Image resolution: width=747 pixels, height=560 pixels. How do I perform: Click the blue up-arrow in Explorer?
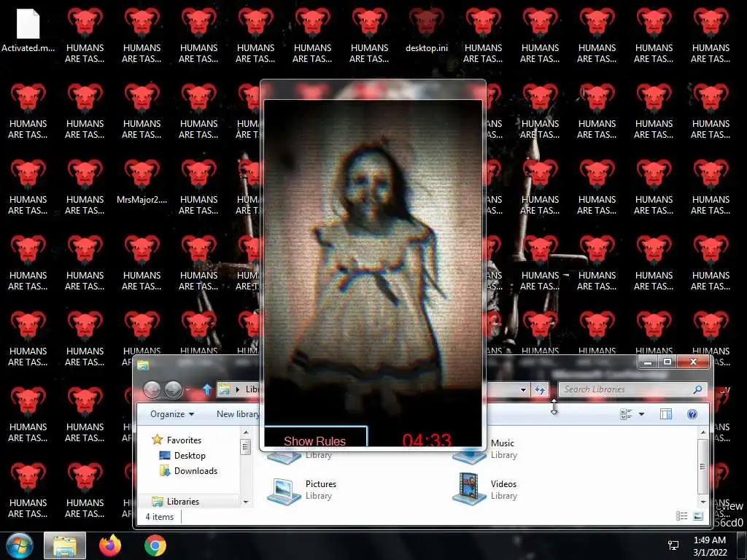coord(206,389)
